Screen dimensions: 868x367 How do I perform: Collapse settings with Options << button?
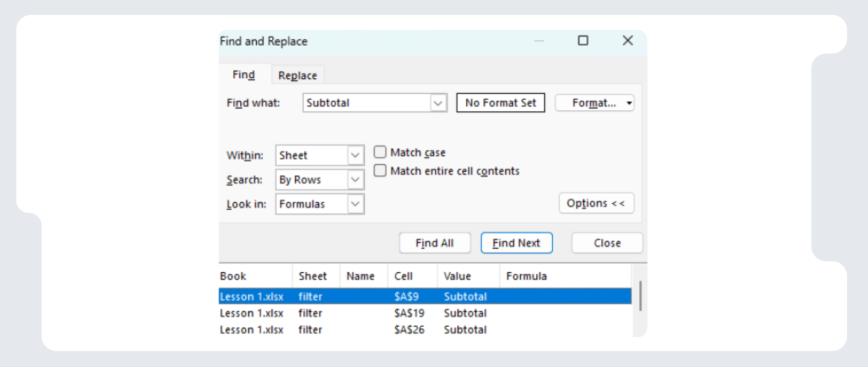[596, 203]
